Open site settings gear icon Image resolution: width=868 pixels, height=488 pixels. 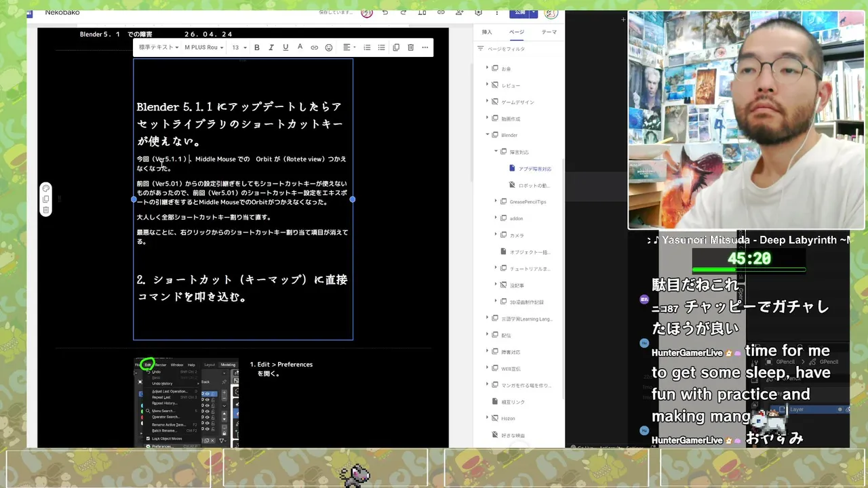point(479,12)
